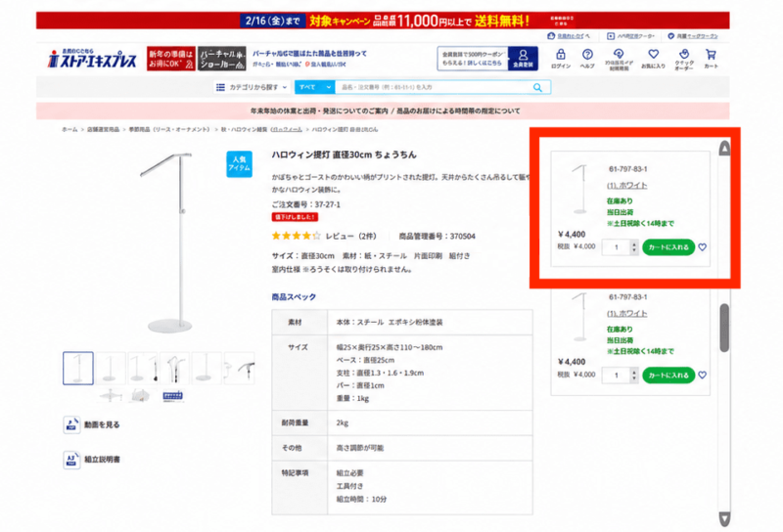Click the 会員登録 person icon button
The height and width of the screenshot is (532, 783).
tap(523, 59)
